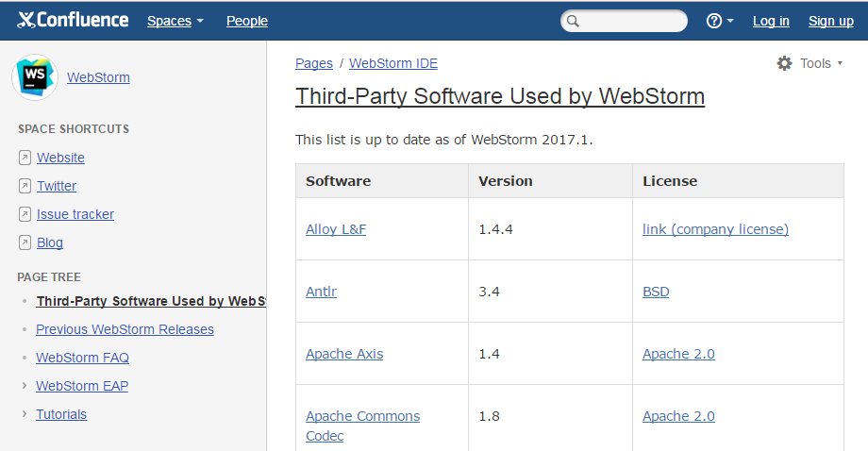Open WebStorm FAQ page
The image size is (868, 451).
(x=82, y=358)
